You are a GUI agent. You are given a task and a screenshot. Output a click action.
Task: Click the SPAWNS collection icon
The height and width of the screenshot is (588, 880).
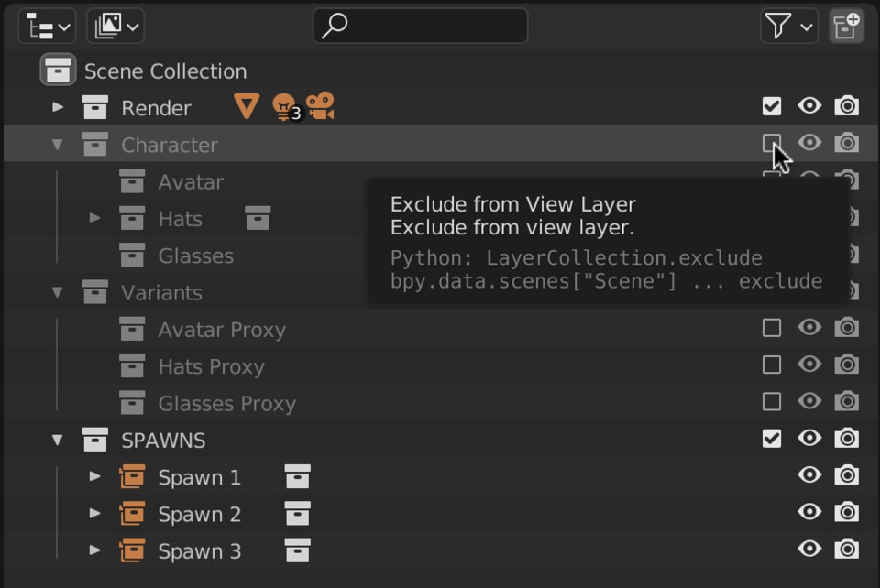pyautogui.click(x=94, y=440)
